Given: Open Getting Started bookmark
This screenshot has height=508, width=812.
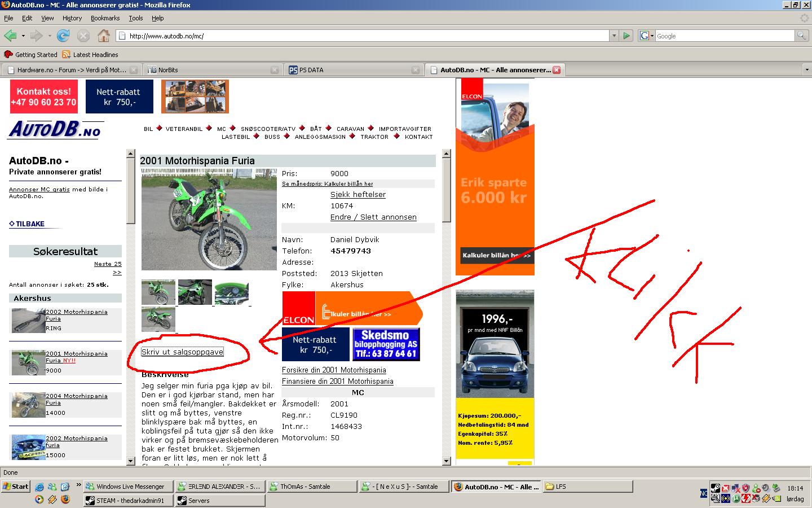Looking at the screenshot, I should tap(31, 55).
